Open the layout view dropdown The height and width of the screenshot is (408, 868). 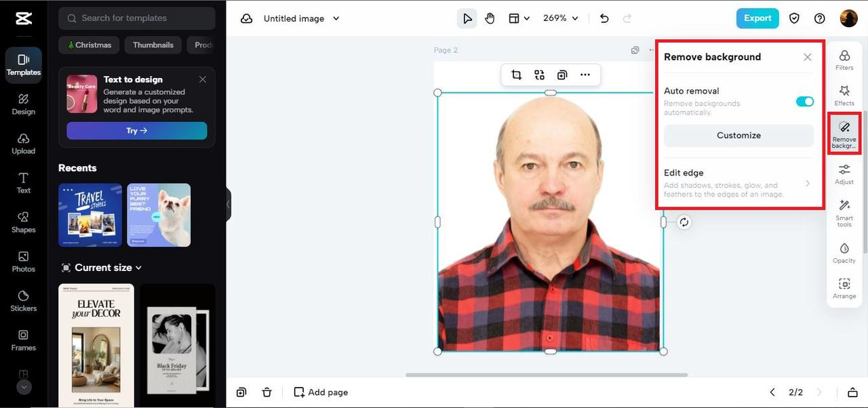coord(519,18)
